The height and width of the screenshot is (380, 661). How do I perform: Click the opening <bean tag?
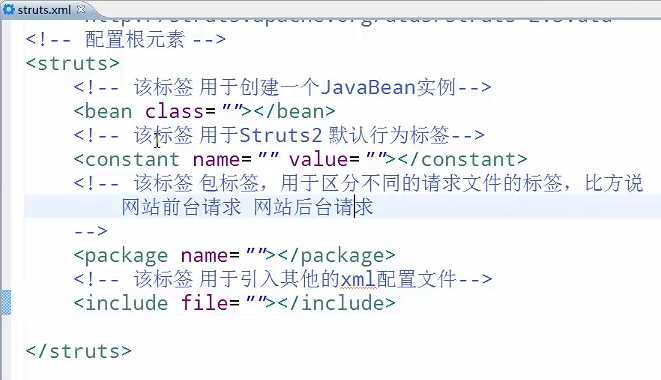pyautogui.click(x=103, y=111)
